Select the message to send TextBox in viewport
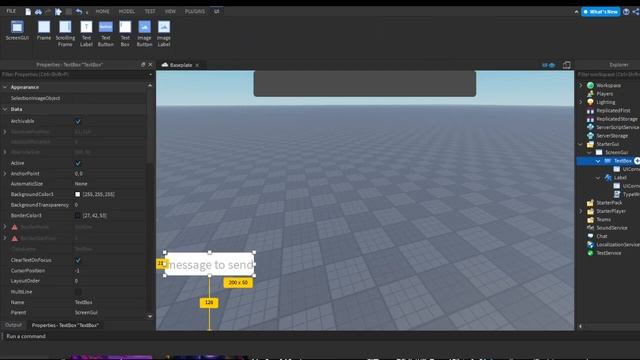Screen dimensions: 640x360 click(209, 264)
